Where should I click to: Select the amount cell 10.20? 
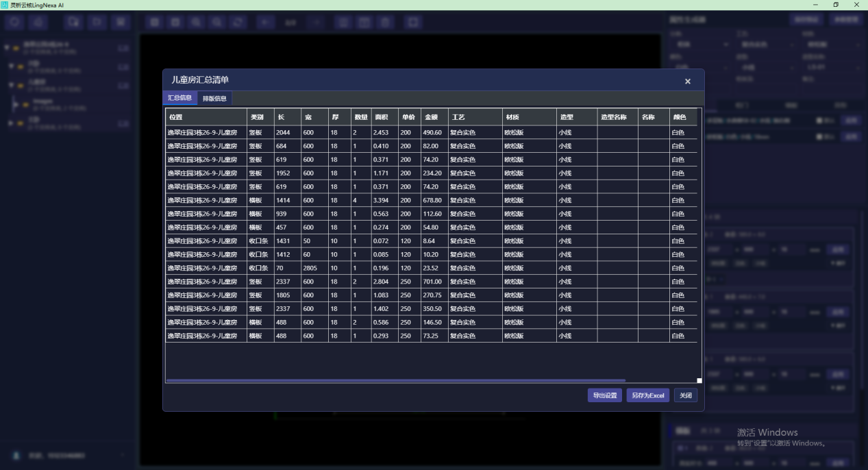point(434,254)
